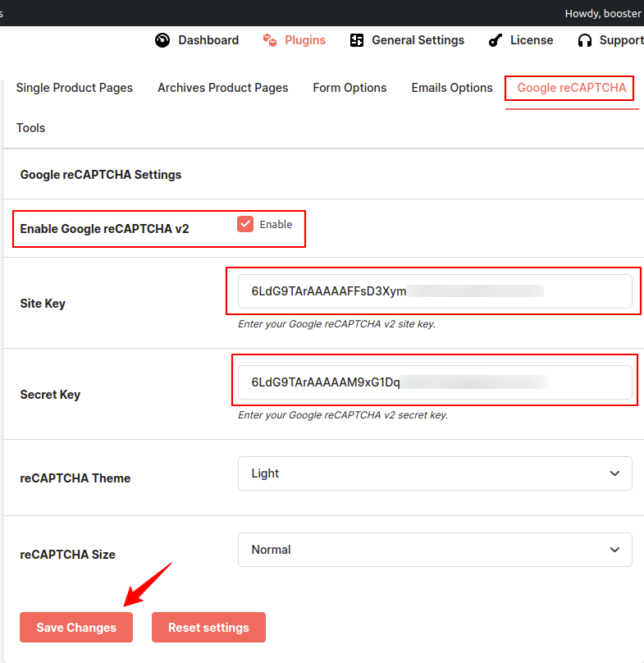Go to General Settings menu
Viewport: 644px width, 663px height.
418,40
